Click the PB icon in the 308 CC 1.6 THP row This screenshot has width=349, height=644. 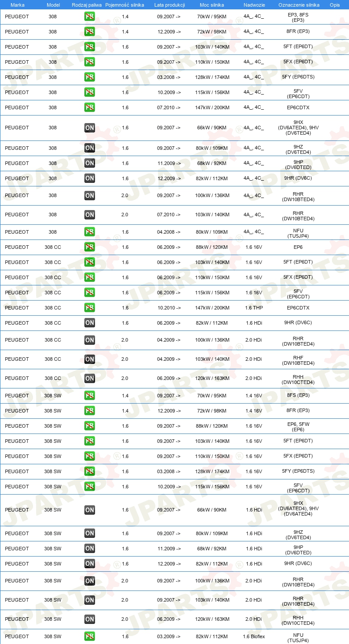[x=90, y=308]
